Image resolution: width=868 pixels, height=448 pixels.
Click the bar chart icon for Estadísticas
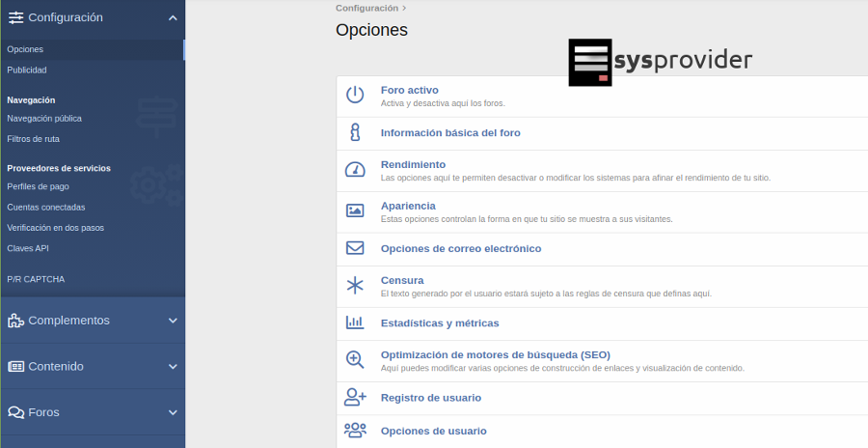pyautogui.click(x=355, y=322)
